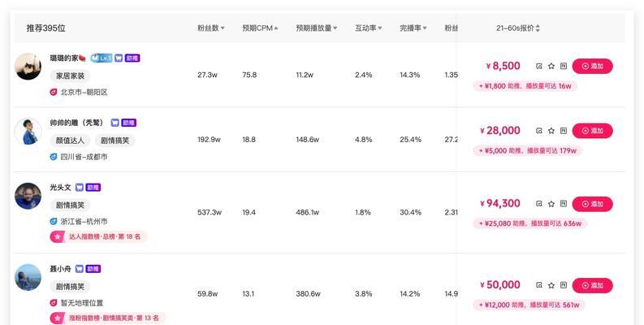The image size is (644, 325).
Task: Click the shopping cart badge next to 光头文
Action: coord(80,188)
